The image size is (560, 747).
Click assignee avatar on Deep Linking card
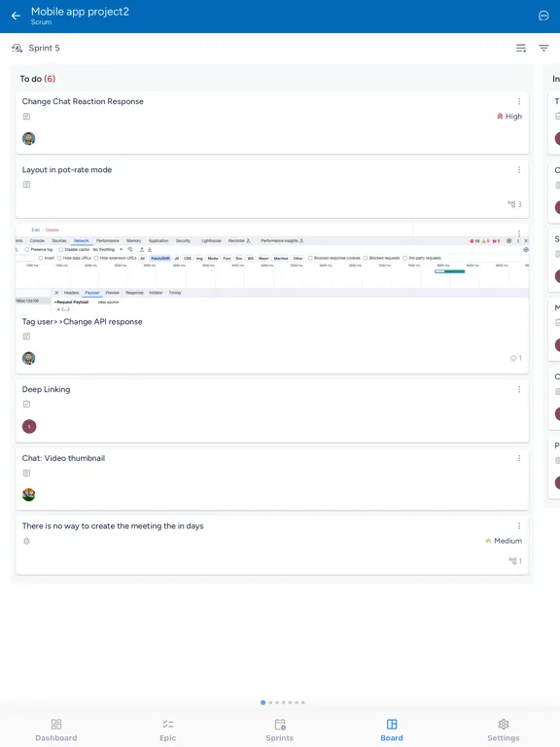click(29, 426)
